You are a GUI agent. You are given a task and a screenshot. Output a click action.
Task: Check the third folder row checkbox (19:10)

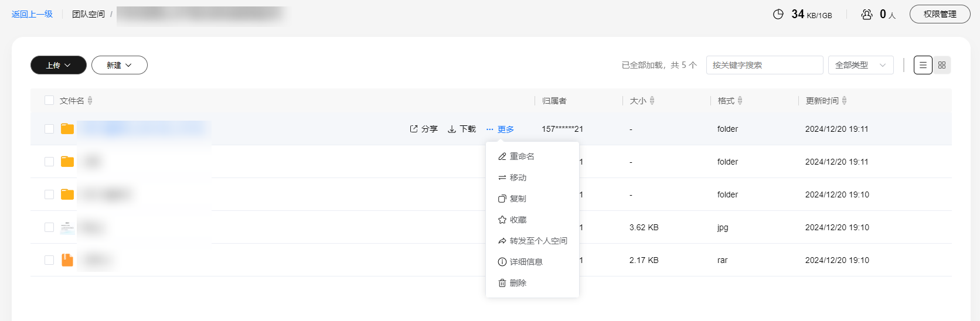pyautogui.click(x=49, y=194)
